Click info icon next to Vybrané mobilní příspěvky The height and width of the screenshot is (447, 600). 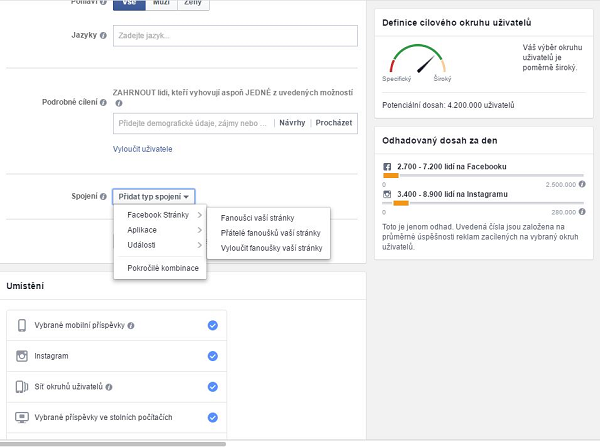pos(131,326)
